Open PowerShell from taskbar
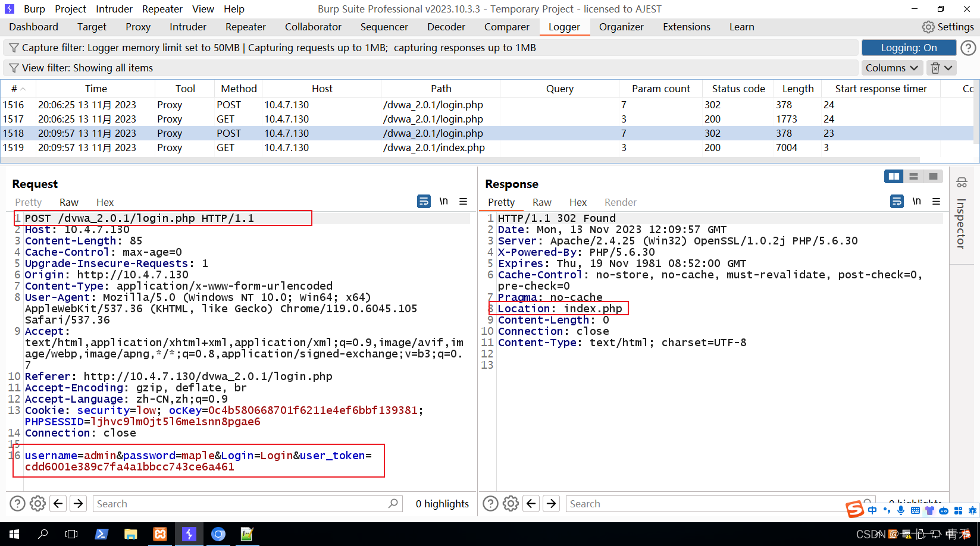 click(101, 534)
